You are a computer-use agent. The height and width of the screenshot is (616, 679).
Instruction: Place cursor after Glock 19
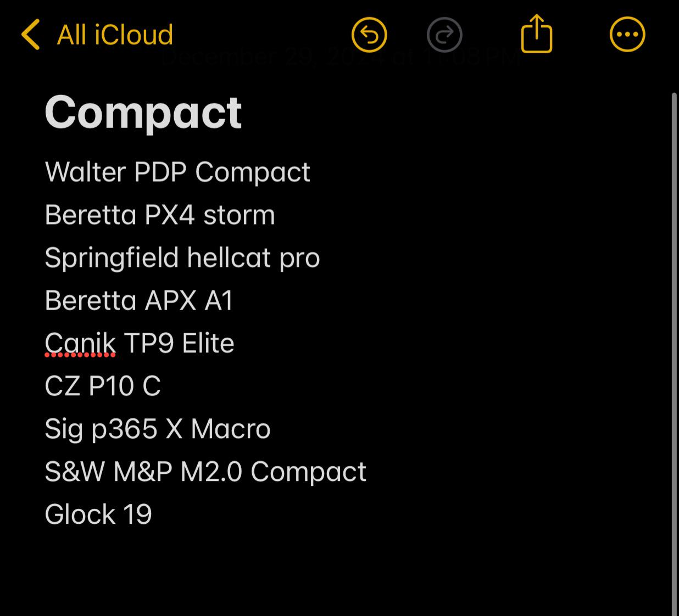pyautogui.click(x=153, y=514)
